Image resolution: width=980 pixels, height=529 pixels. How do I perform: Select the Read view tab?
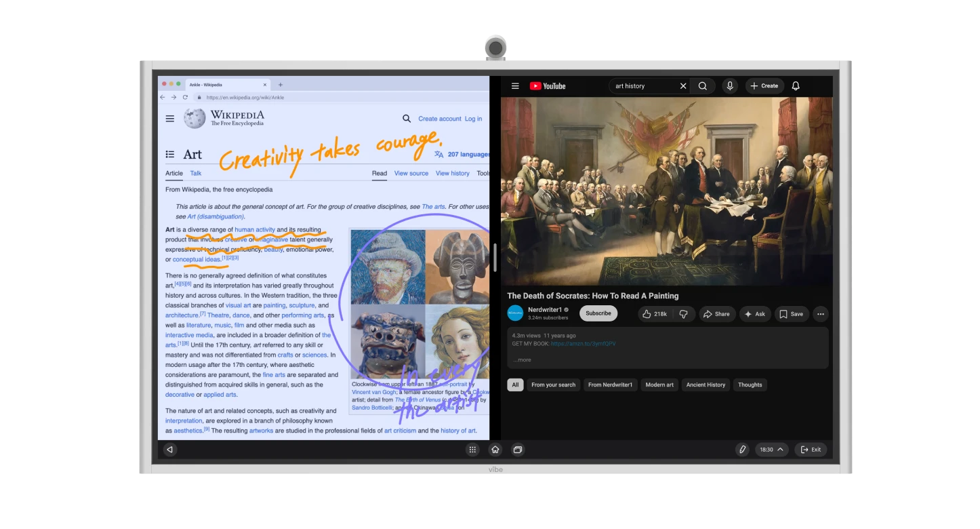click(380, 174)
